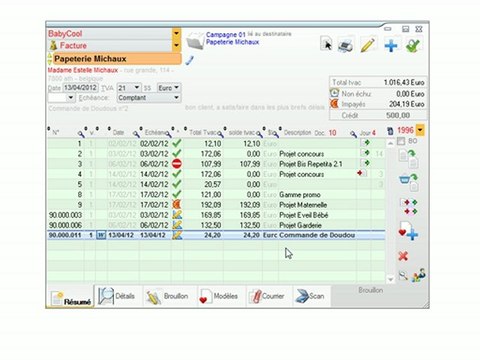Viewport: 480px width, 360px height.
Task: Click the orange Papeterie Michaux client field
Action: 117,59
